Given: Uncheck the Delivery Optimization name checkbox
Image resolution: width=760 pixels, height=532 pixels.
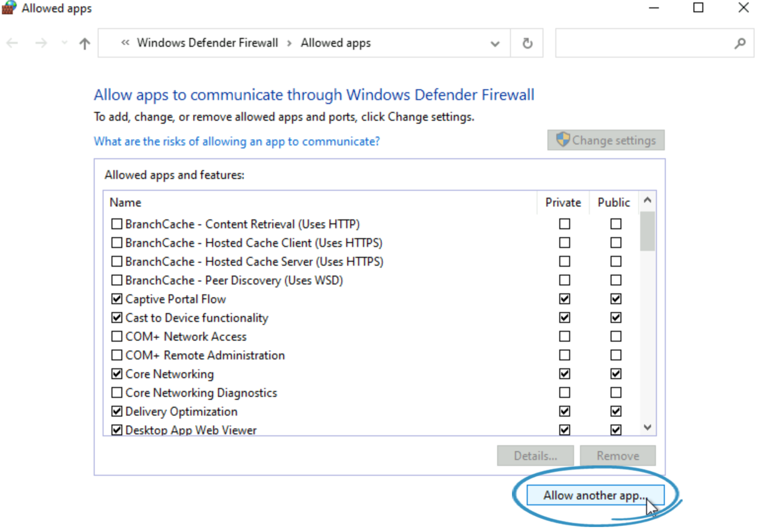Looking at the screenshot, I should [117, 411].
